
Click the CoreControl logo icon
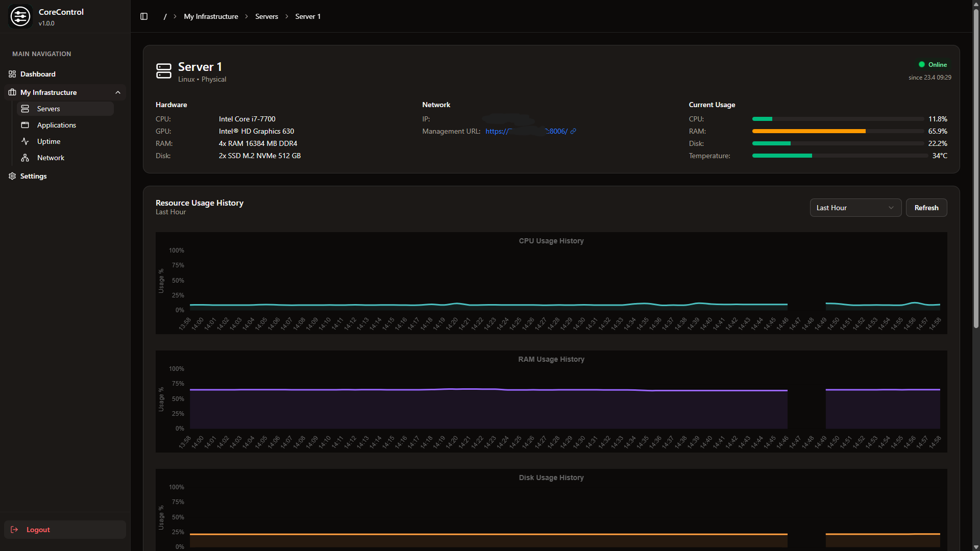(x=20, y=16)
